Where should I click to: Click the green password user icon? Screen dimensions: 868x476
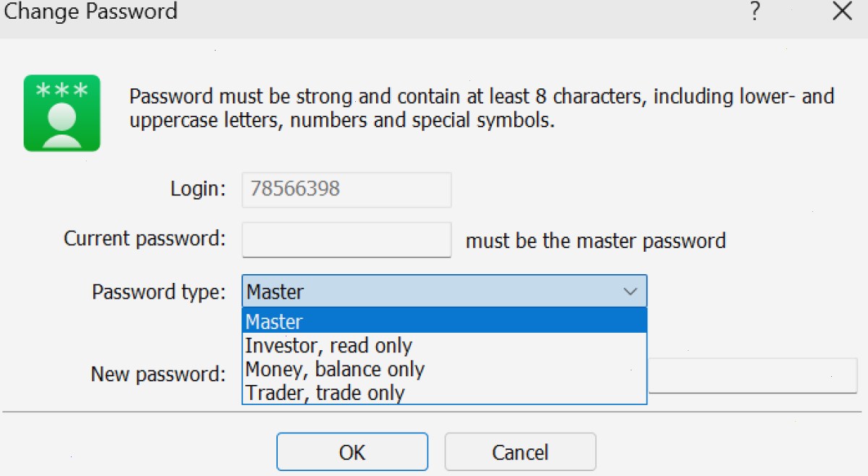click(x=62, y=113)
